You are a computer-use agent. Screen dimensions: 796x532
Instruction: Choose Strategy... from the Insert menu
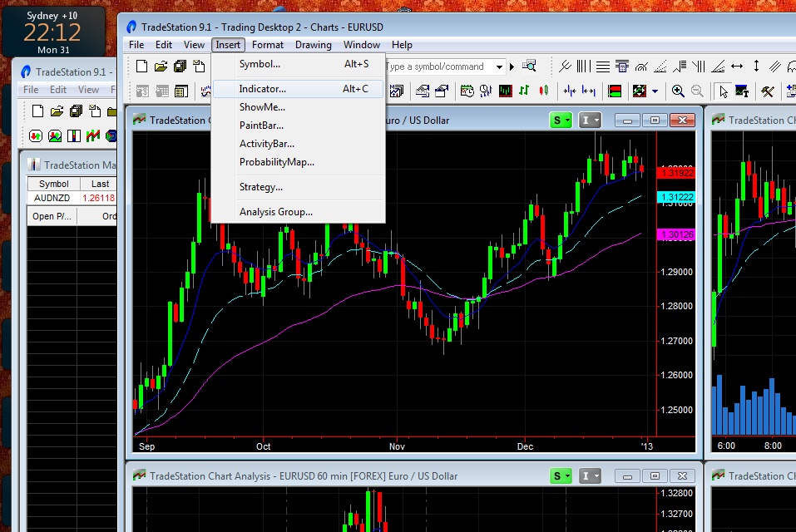299,187
